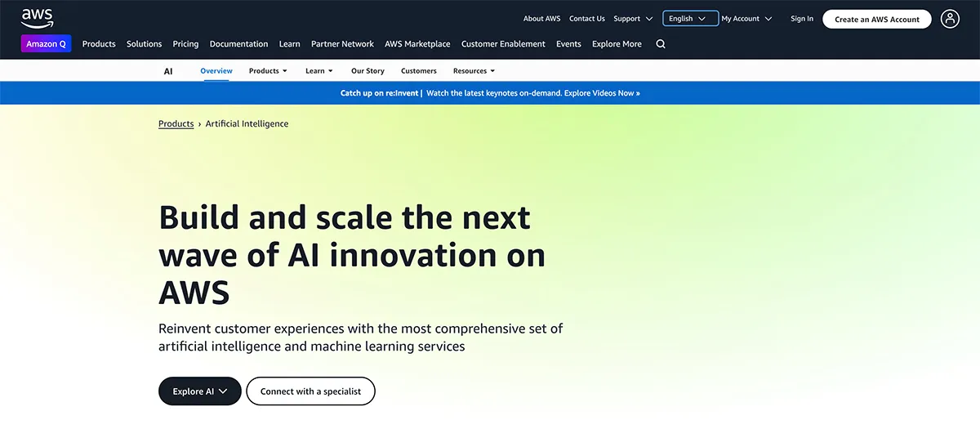
Task: Open the search magnifier icon
Action: (661, 44)
